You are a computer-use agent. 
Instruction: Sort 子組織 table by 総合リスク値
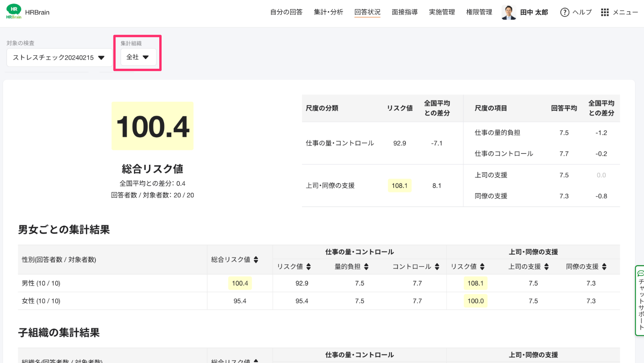pos(256,361)
